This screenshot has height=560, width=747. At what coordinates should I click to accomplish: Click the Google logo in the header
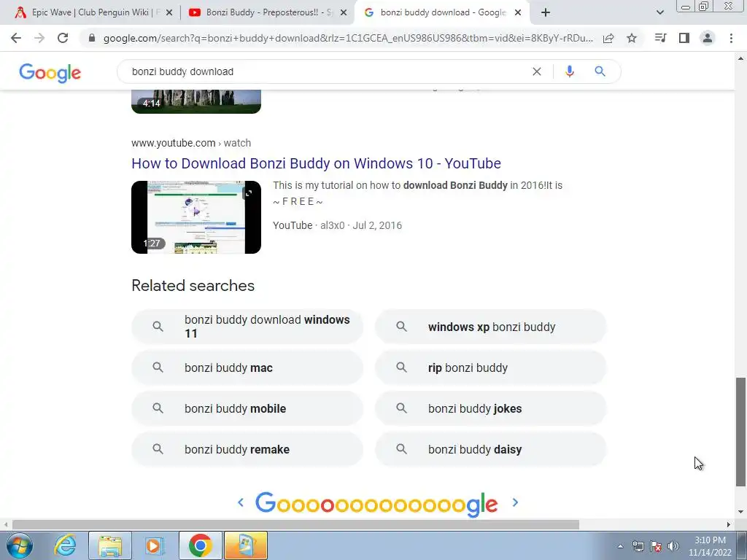coord(50,73)
